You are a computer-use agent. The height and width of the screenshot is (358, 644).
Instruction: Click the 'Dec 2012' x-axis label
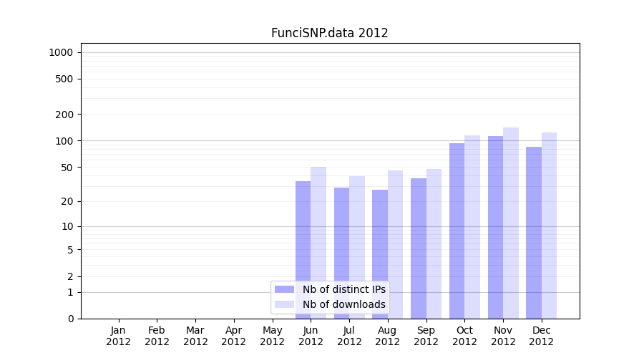tap(542, 336)
